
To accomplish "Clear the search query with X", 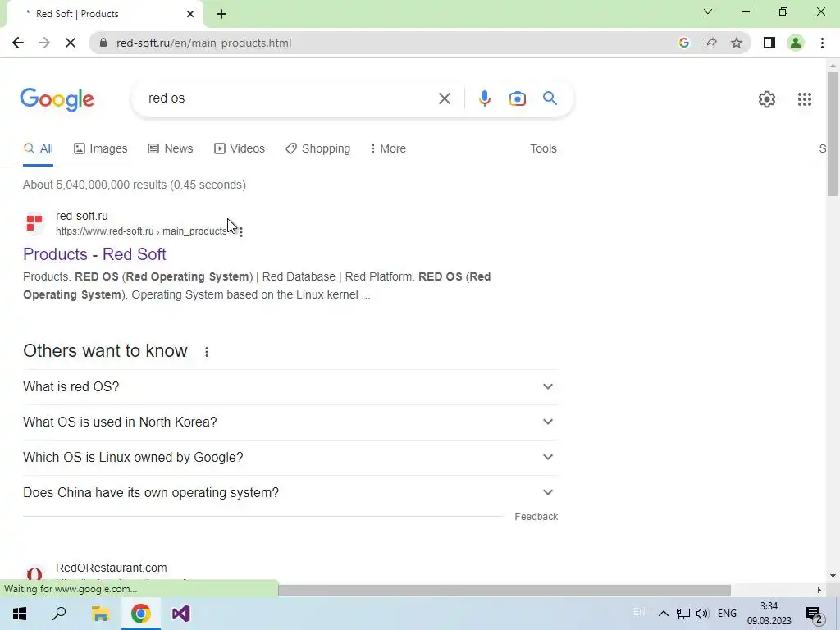I will point(444,98).
